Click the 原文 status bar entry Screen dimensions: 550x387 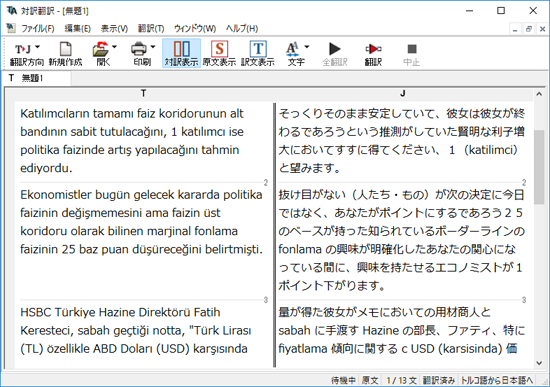[370, 380]
